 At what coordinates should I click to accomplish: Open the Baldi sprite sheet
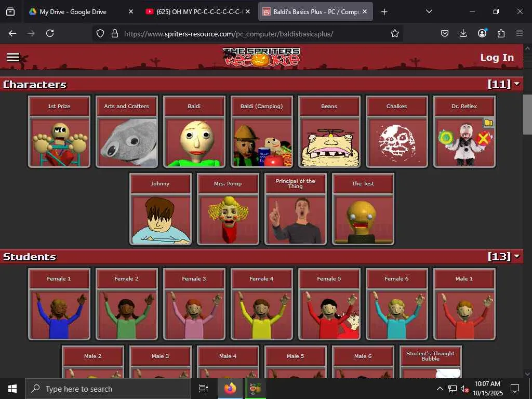pos(194,131)
